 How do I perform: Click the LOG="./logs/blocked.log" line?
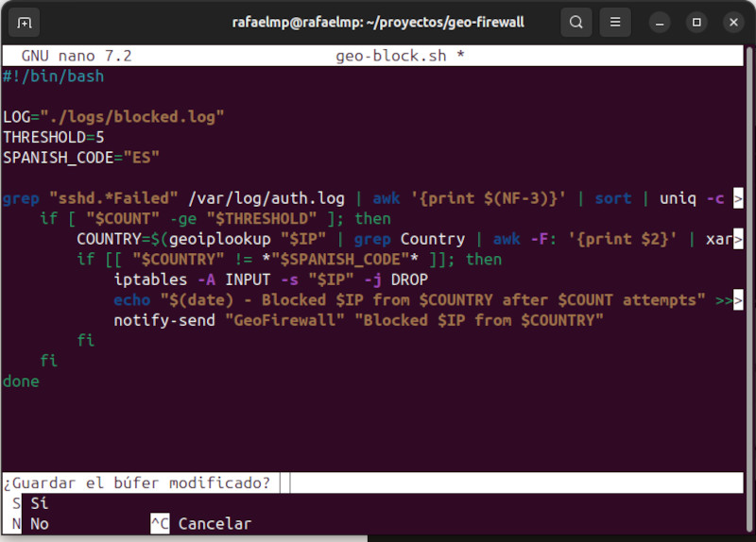pyautogui.click(x=113, y=117)
